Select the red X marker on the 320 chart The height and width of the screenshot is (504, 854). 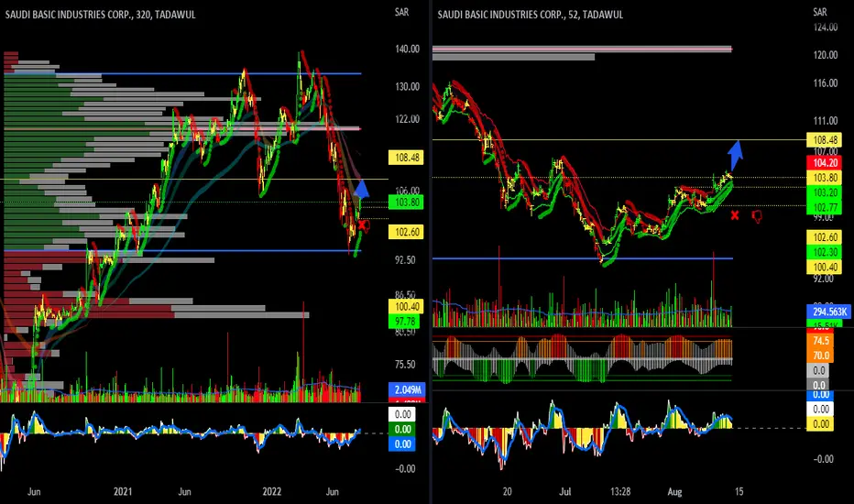tap(362, 225)
